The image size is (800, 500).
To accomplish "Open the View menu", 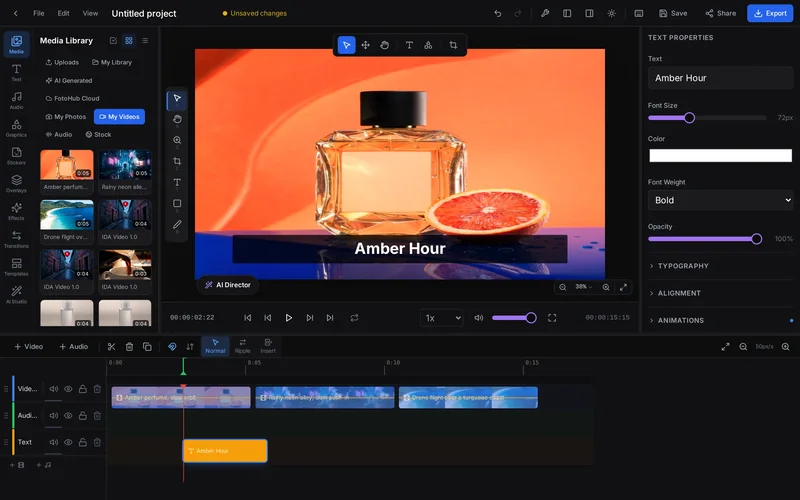I will tap(90, 13).
